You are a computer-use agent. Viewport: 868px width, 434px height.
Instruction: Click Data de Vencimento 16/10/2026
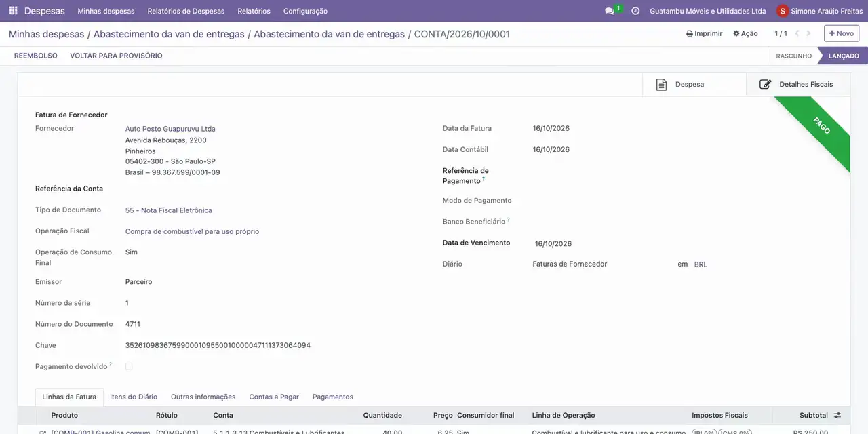553,243
